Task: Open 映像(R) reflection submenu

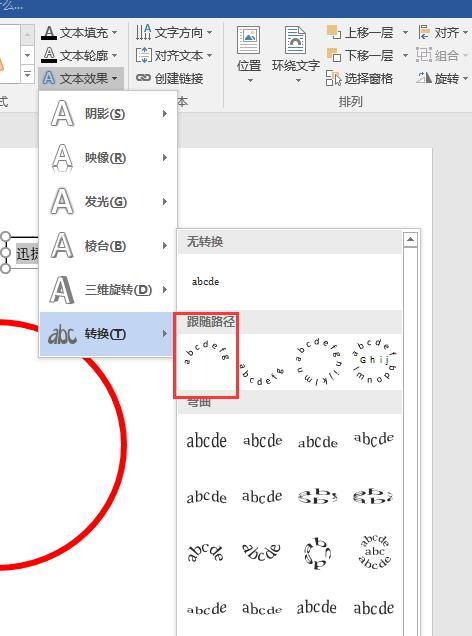Action: [x=108, y=157]
